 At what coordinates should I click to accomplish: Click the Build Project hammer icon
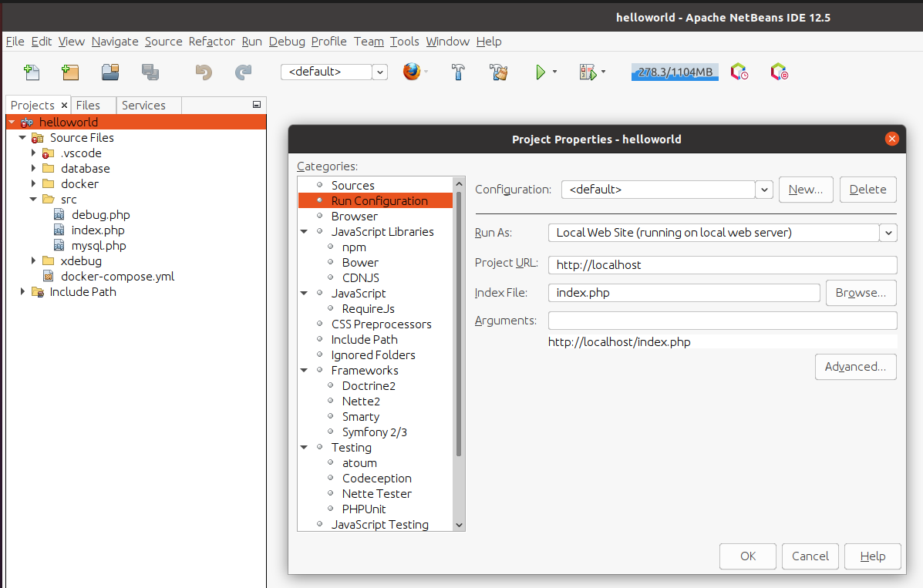[x=458, y=72]
